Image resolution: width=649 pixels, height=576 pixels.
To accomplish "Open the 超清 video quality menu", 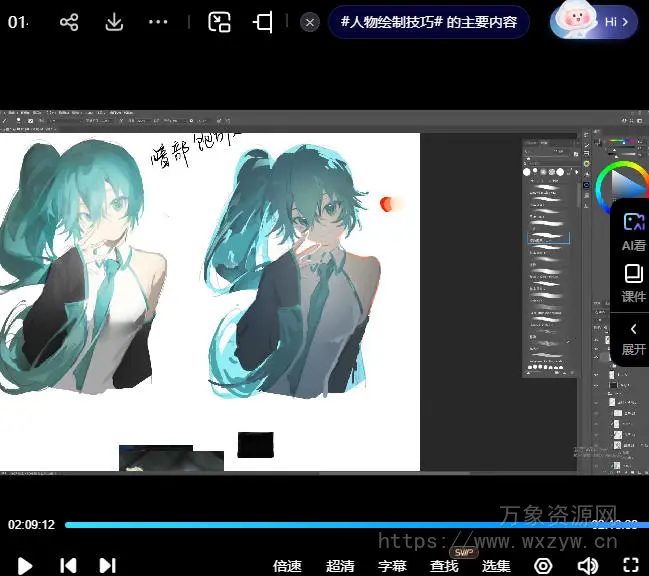I will coord(340,565).
